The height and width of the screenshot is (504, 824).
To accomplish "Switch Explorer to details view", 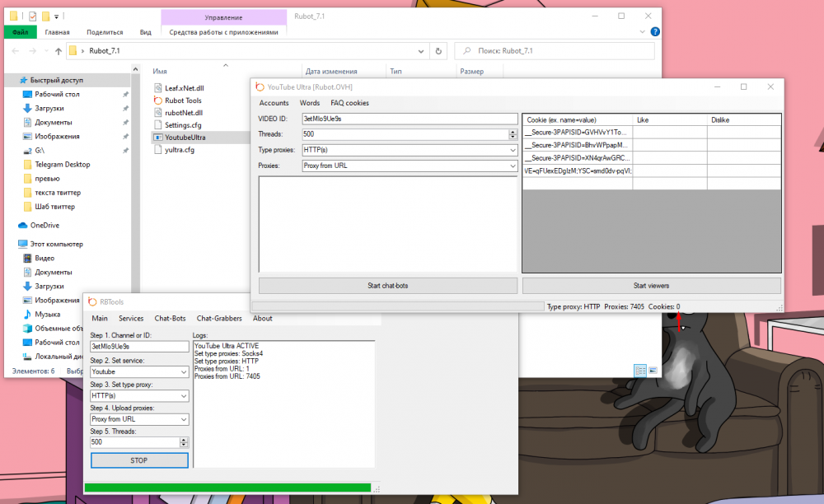I will click(640, 371).
